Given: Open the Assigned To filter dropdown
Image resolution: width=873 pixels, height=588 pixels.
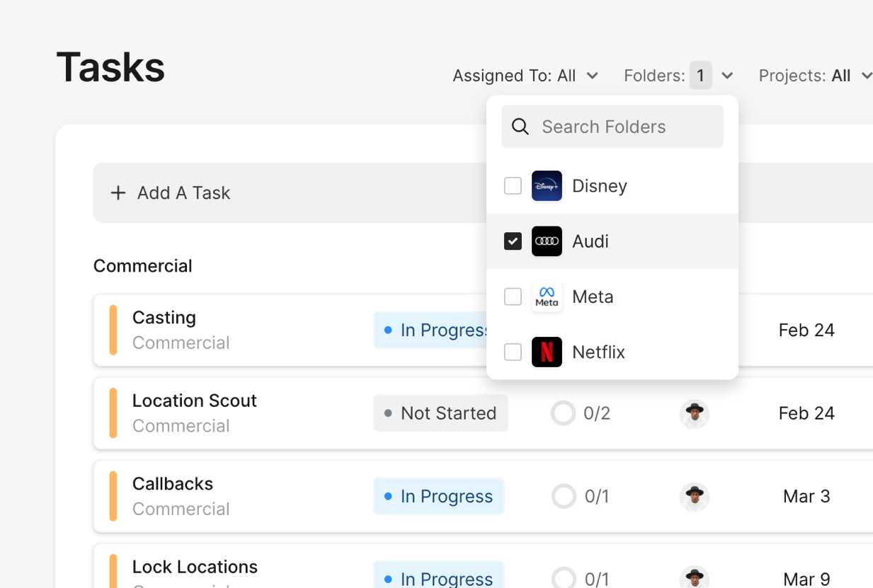Looking at the screenshot, I should (x=525, y=76).
